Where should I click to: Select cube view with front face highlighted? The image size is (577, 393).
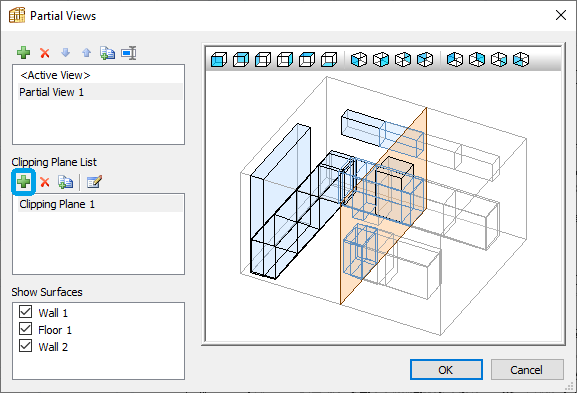[x=219, y=59]
